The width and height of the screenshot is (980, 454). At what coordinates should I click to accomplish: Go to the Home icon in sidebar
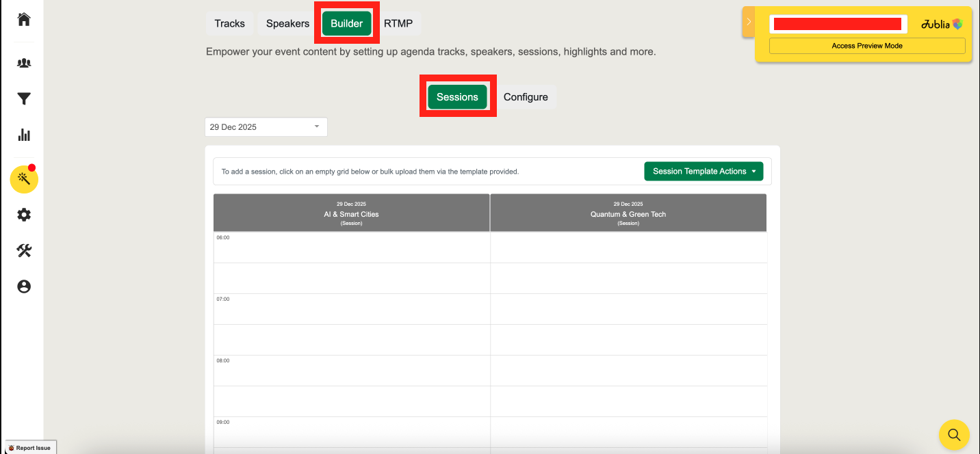coord(24,19)
